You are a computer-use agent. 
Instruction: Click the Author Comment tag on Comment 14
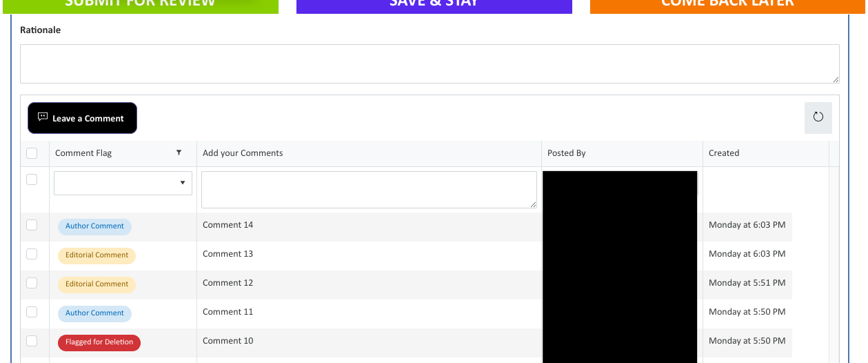pos(94,226)
